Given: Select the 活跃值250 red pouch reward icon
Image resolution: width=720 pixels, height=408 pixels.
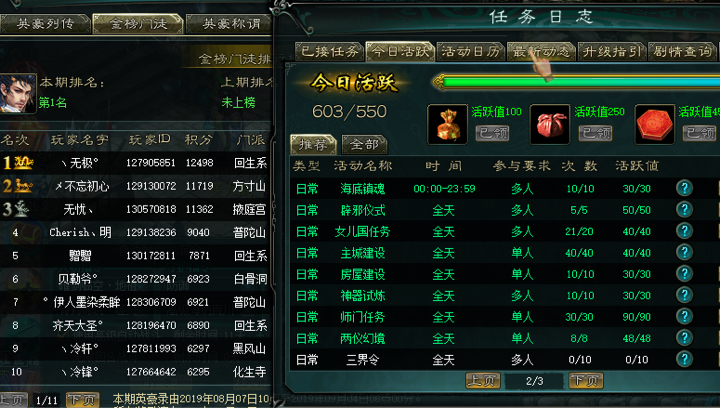Looking at the screenshot, I should coord(550,124).
